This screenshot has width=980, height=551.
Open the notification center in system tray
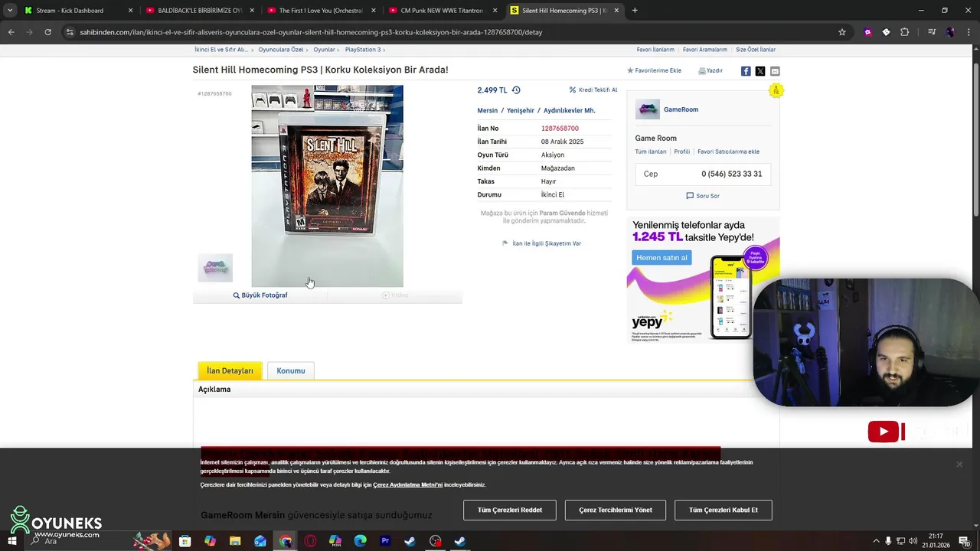click(964, 541)
